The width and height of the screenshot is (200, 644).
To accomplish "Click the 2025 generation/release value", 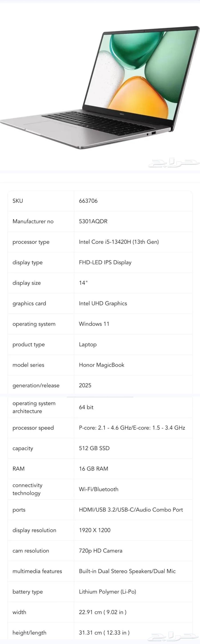I will pos(85,385).
